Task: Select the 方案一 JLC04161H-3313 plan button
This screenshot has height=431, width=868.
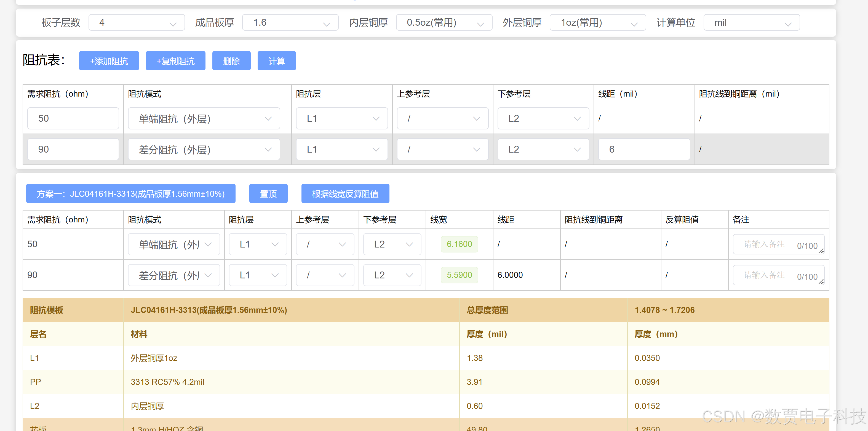Action: 131,194
